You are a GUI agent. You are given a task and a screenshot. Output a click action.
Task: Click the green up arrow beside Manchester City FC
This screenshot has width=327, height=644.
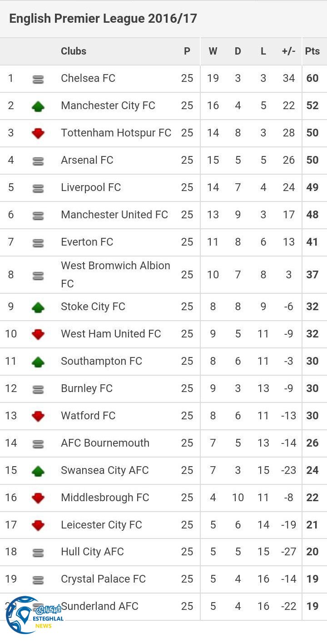[x=38, y=106]
